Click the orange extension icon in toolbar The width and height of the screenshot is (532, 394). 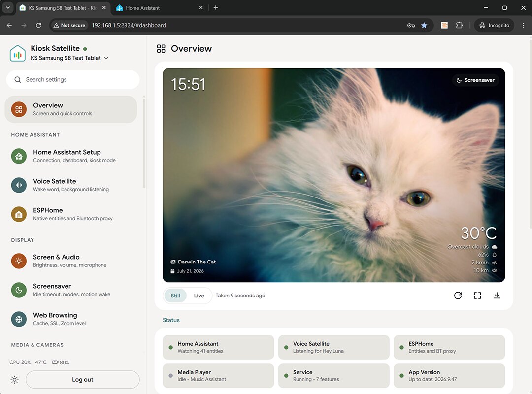(x=444, y=25)
